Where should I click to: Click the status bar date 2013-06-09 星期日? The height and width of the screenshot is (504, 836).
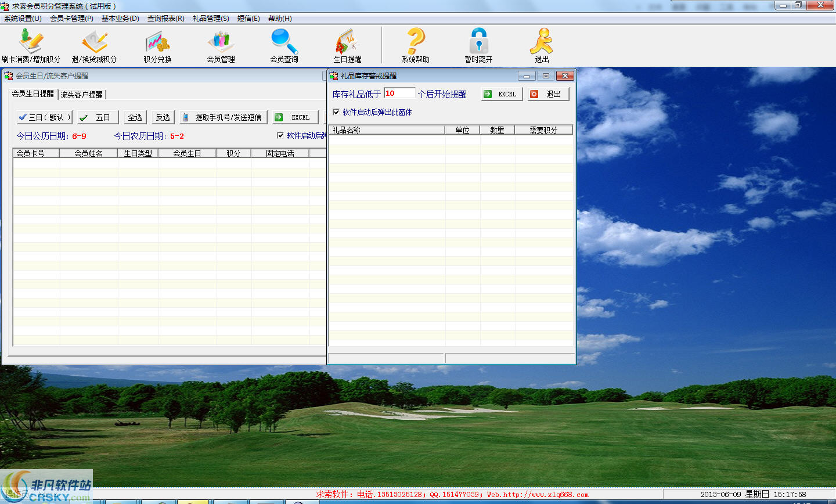734,495
